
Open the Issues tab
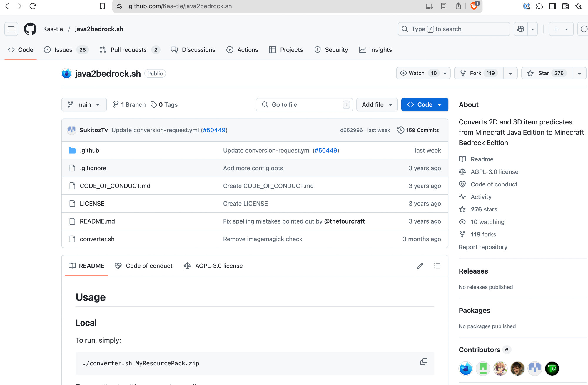click(x=66, y=50)
